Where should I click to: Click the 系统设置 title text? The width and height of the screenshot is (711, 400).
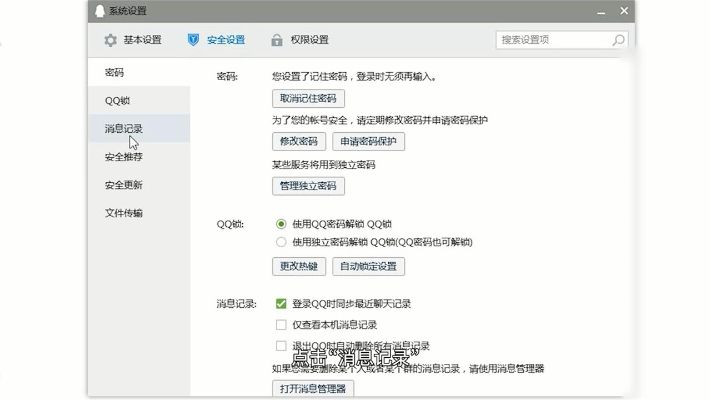(128, 11)
